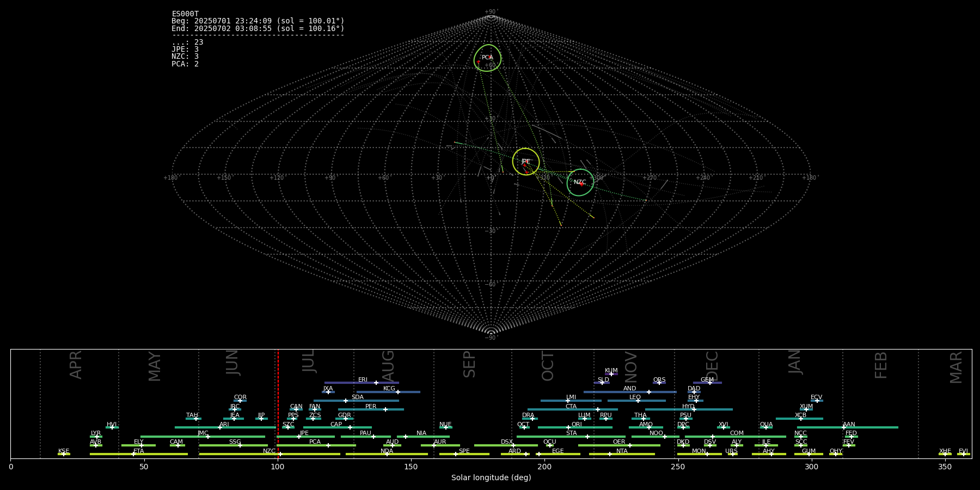
Task: Select the AND shower bar in timeline
Action: [x=630, y=392]
